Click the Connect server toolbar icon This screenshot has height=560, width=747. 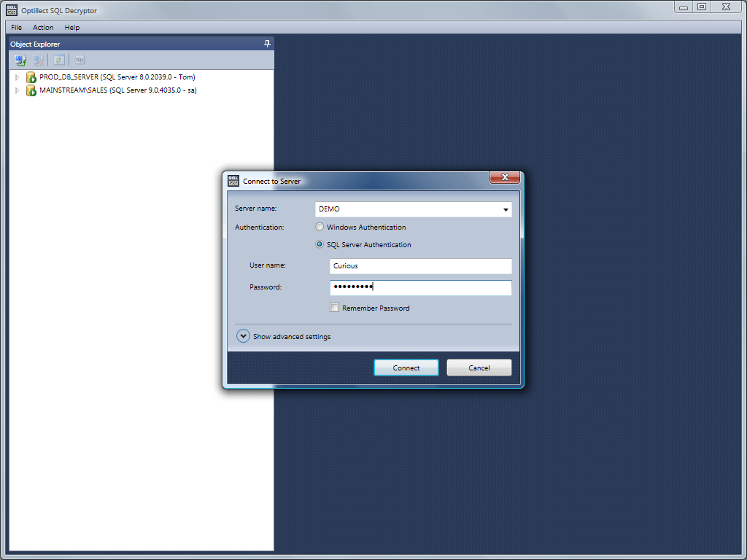[x=20, y=60]
